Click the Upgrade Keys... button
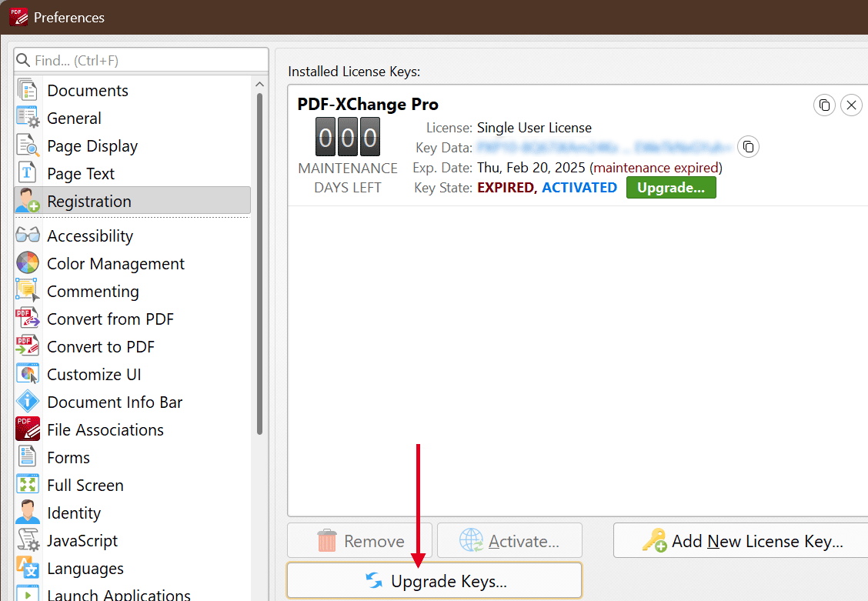 coord(435,580)
